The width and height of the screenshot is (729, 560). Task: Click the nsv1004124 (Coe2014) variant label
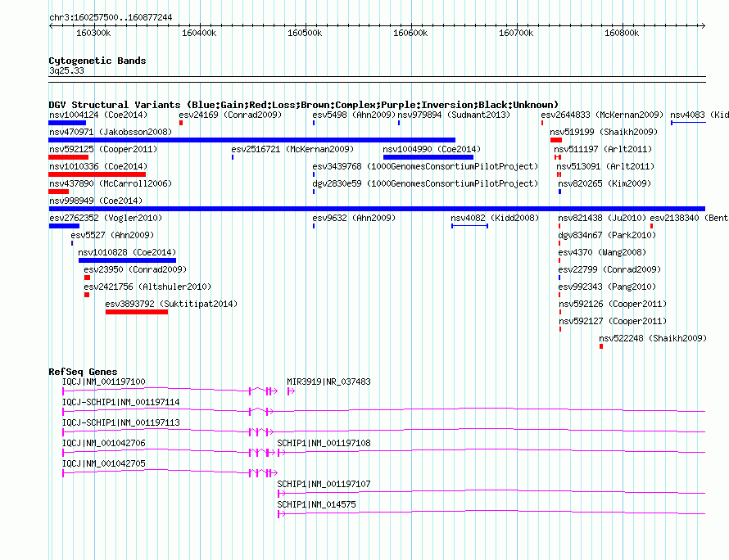coord(98,115)
